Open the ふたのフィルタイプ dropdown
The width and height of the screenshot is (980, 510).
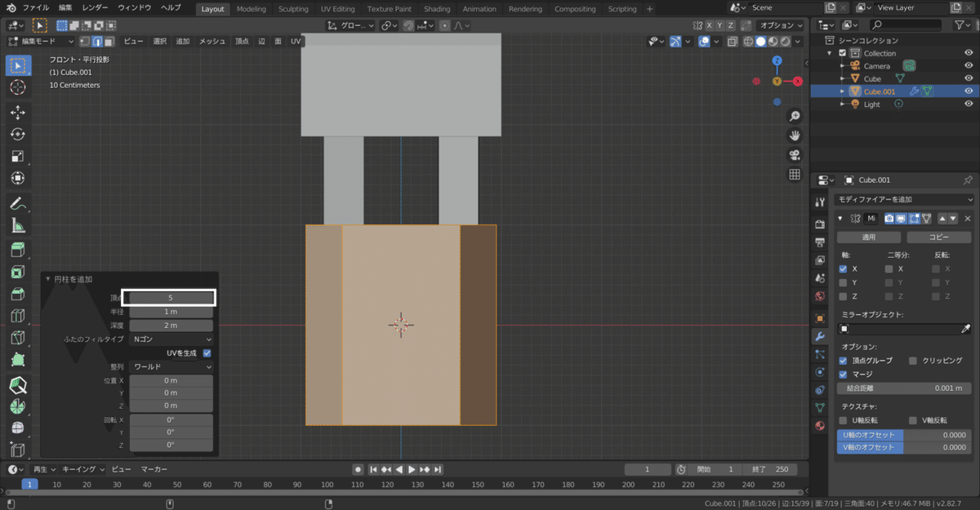point(171,339)
